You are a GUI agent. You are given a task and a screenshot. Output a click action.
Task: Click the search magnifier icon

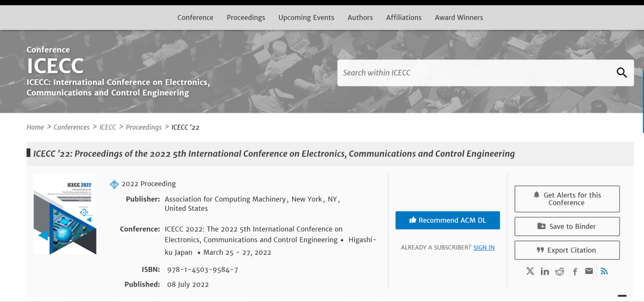point(621,73)
